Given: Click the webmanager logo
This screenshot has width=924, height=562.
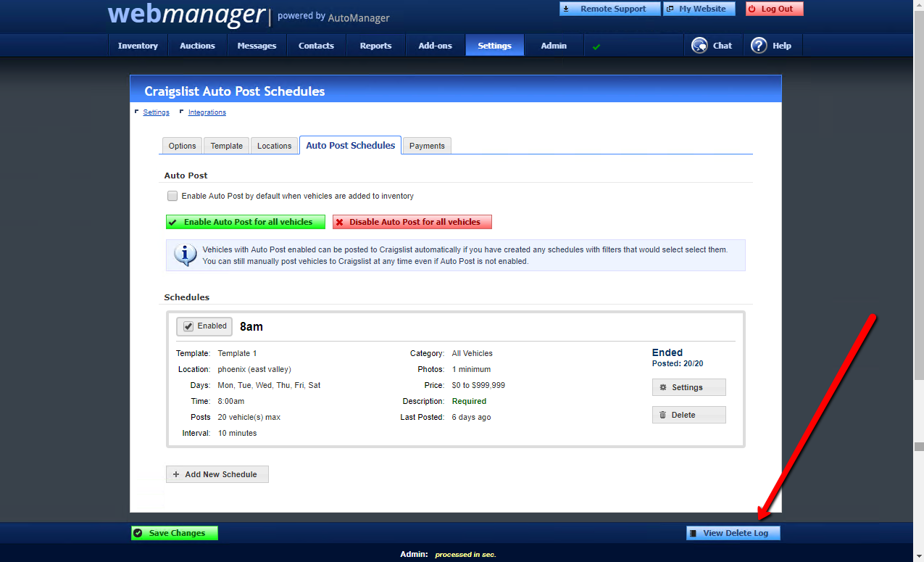Looking at the screenshot, I should tap(187, 14).
